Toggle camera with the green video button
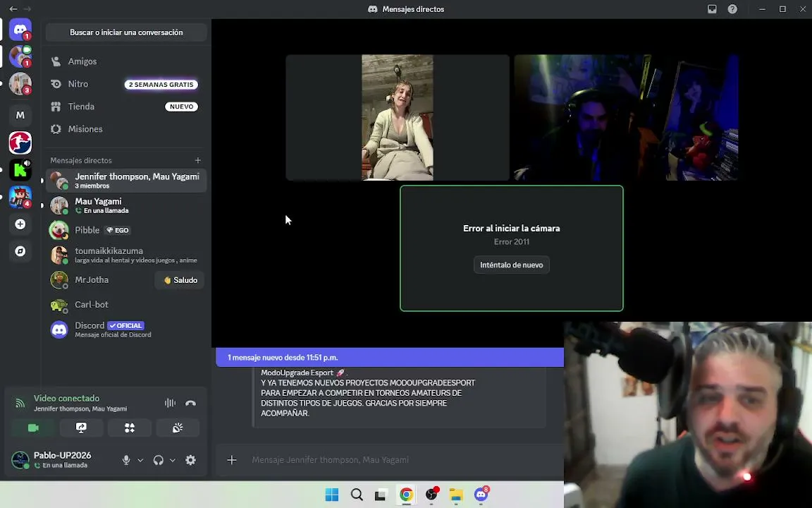 (33, 428)
